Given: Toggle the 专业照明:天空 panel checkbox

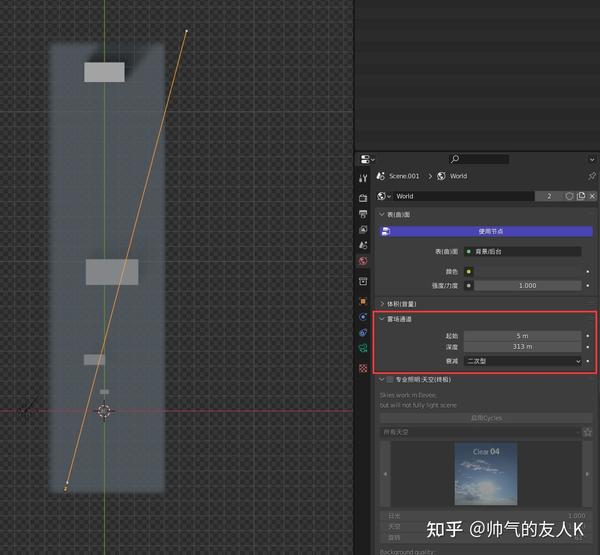Looking at the screenshot, I should click(x=390, y=379).
